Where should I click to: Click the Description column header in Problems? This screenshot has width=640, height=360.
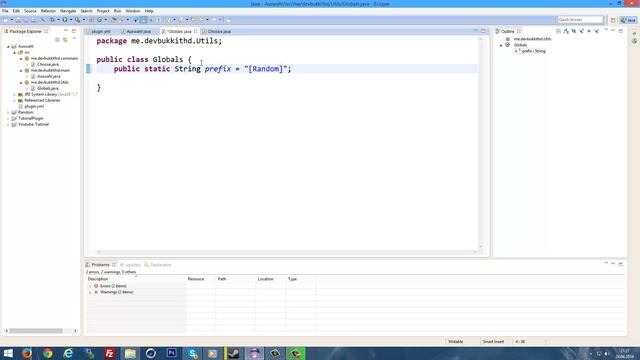(98, 279)
